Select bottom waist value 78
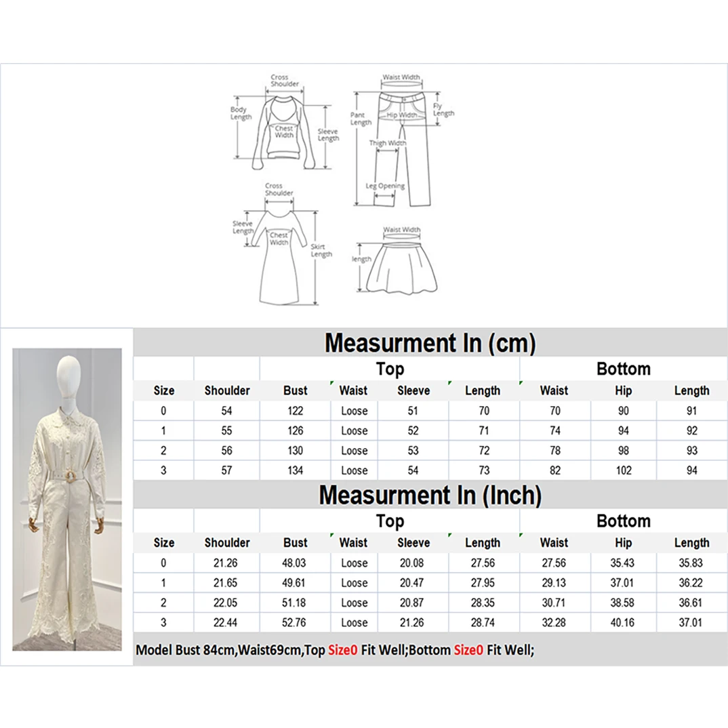The image size is (728, 728). (x=555, y=451)
